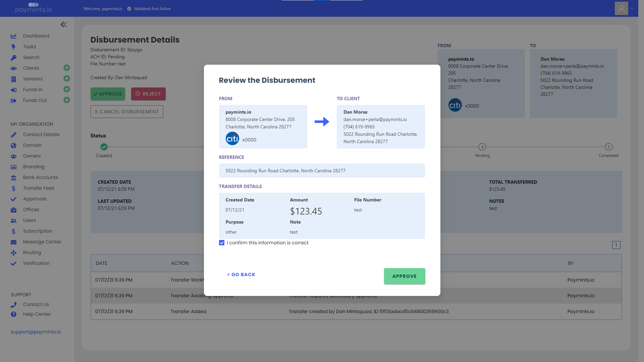Select page 1 in the pagination control

point(616,245)
